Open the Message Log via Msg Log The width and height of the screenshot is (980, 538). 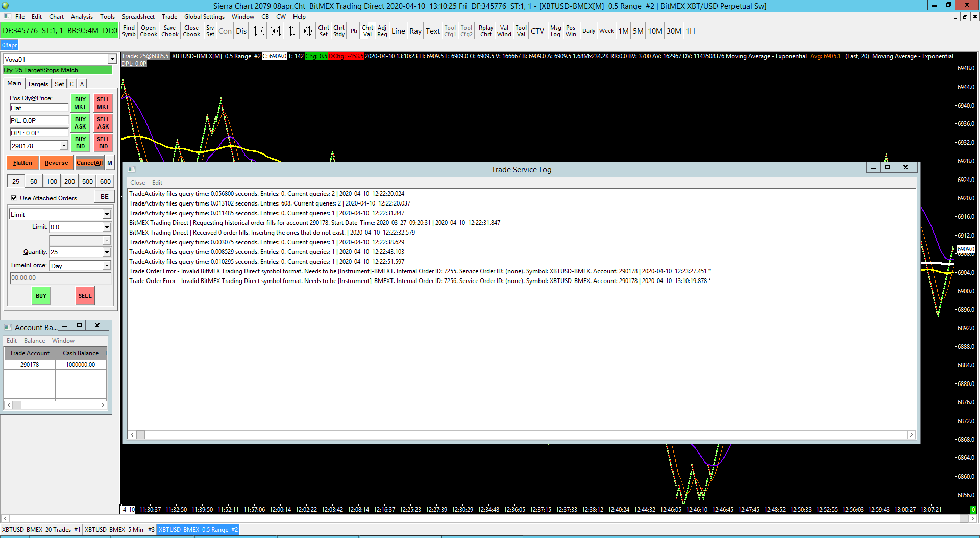pos(556,31)
